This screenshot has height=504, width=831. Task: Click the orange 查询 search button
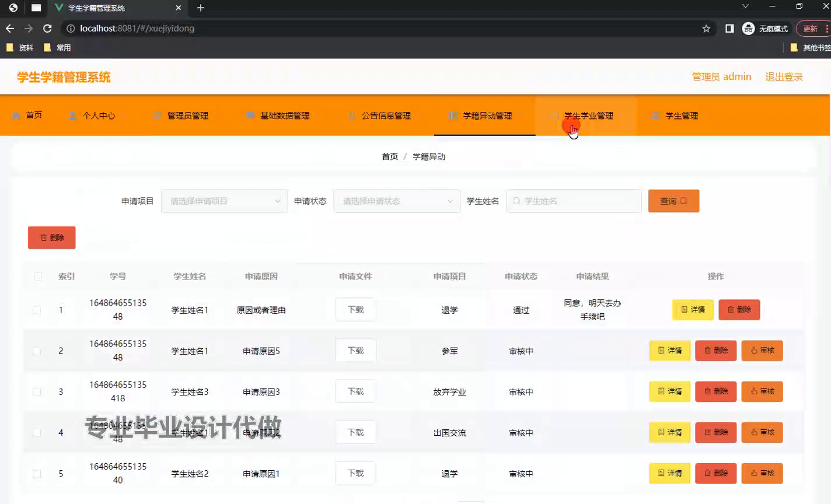click(x=673, y=201)
